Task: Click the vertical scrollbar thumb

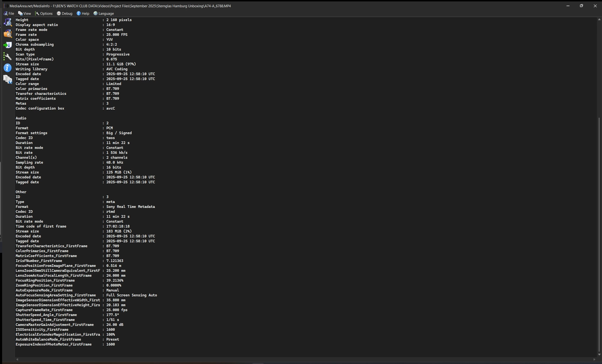Action: pyautogui.click(x=599, y=234)
